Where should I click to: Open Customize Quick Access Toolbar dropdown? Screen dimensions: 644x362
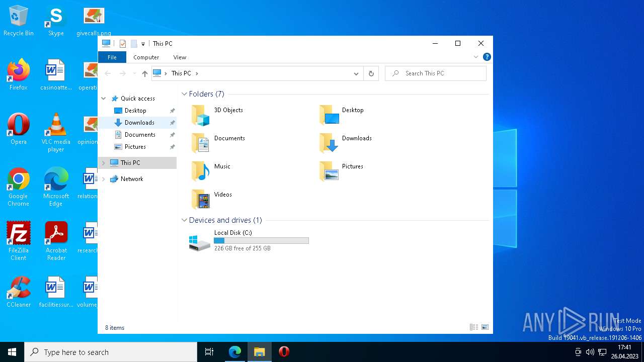click(x=143, y=44)
